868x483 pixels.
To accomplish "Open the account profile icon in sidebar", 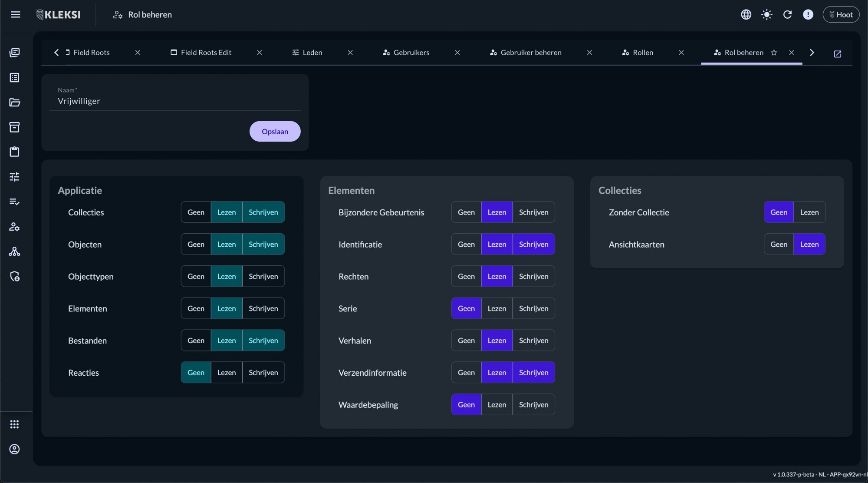I will 15,449.
